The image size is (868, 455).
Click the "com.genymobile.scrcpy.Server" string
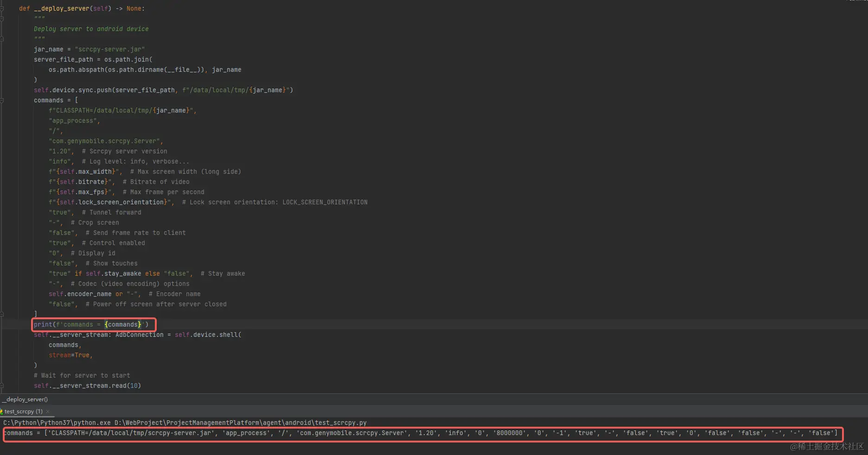pos(106,141)
